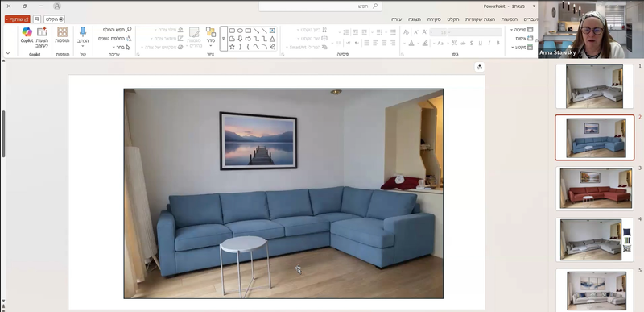644x312 pixels.
Task: Select slide 3 thumbnail with red sofa
Action: (595, 189)
